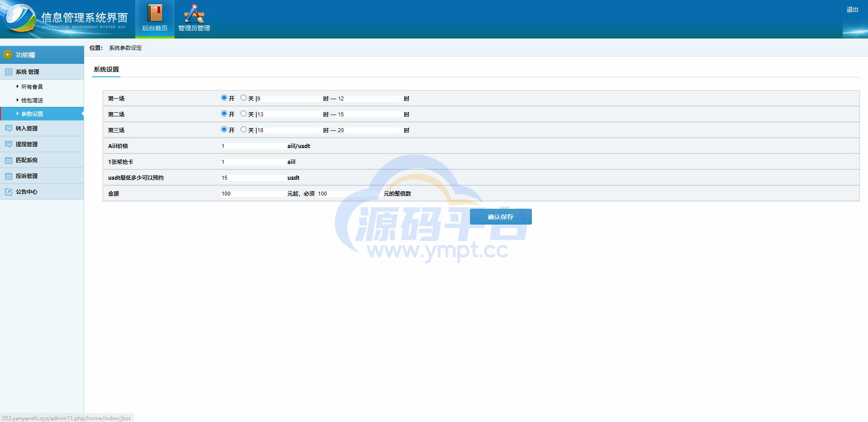This screenshot has height=422, width=868.
Task: Click 第二场 end hour field
Action: point(370,115)
